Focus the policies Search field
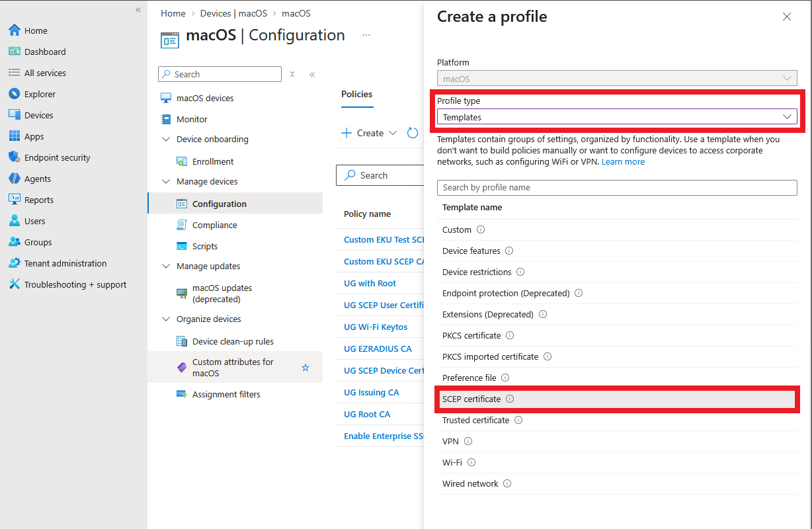The width and height of the screenshot is (812, 529). pyautogui.click(x=380, y=175)
